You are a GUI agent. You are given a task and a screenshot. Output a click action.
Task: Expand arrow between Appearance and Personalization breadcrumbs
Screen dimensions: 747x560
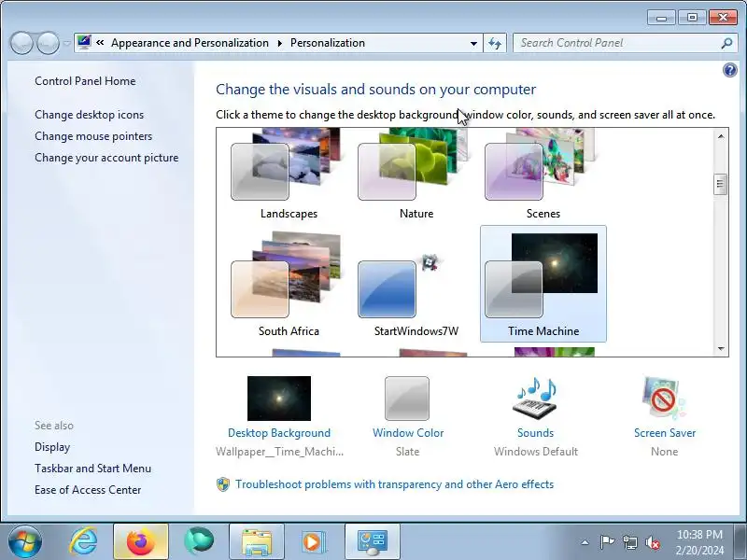279,43
